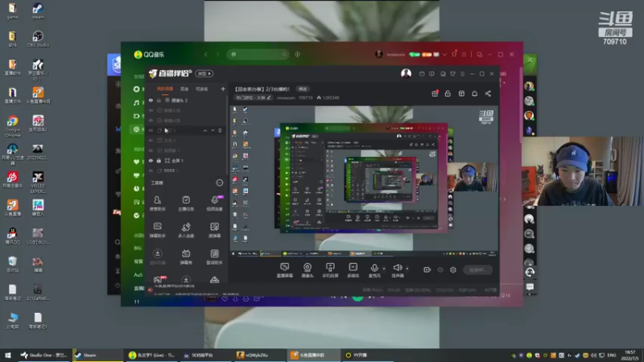Image resolution: width=644 pixels, height=362 pixels.
Task: Open the Steam taskbar button
Action: [x=97, y=355]
